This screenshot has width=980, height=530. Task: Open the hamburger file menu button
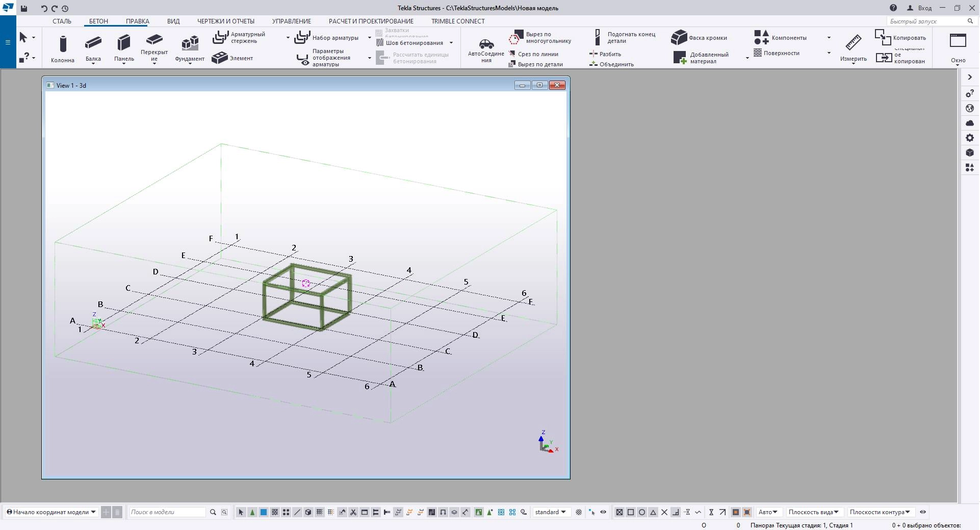coord(8,42)
